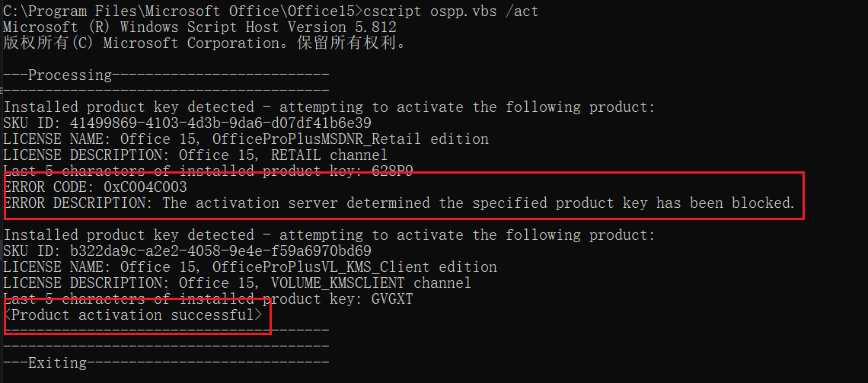868x383 pixels.
Task: Select the Windows Script Host Version 5.812 line
Action: (199, 27)
